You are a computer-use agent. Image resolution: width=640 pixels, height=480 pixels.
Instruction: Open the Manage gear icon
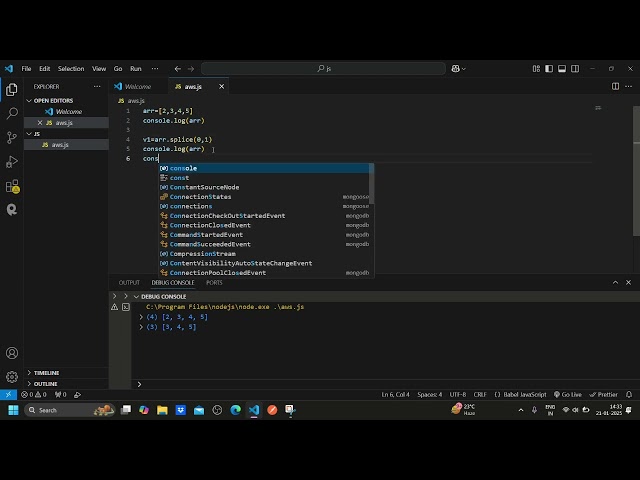(12, 377)
